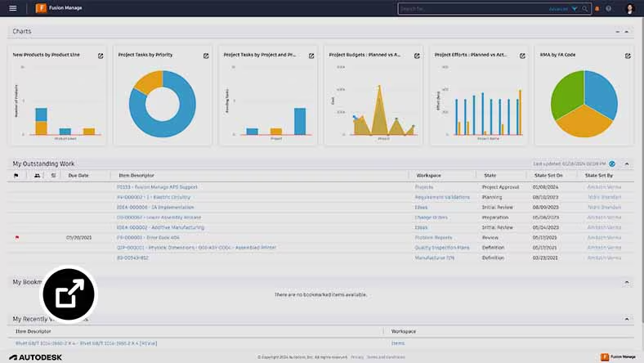The image size is (644, 363).
Task: Open Project Tasks by Priority chart externally
Action: coord(206,56)
